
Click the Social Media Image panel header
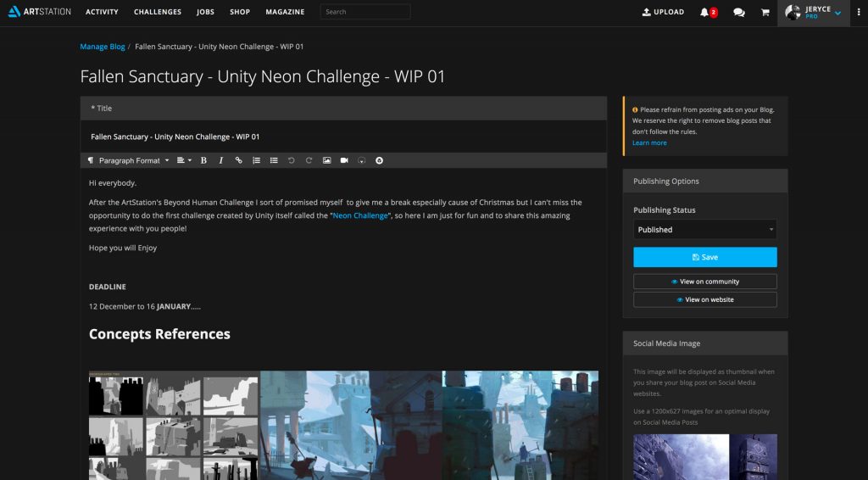[x=704, y=343]
